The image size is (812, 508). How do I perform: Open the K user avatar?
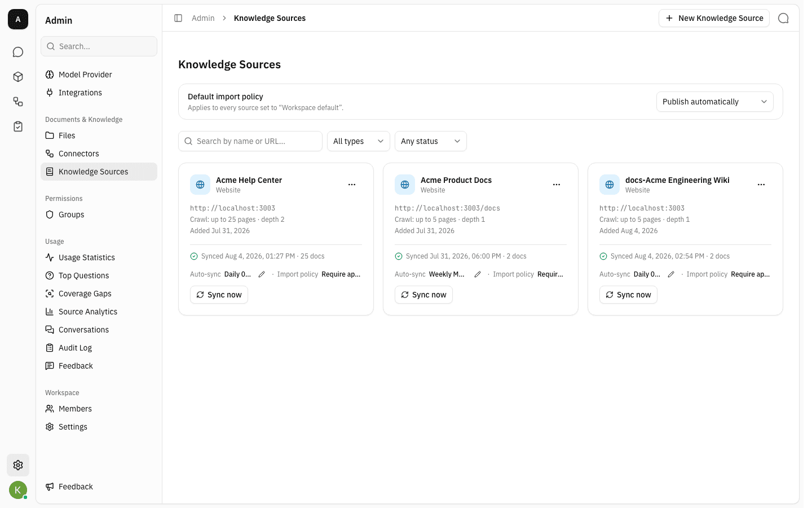pyautogui.click(x=18, y=490)
